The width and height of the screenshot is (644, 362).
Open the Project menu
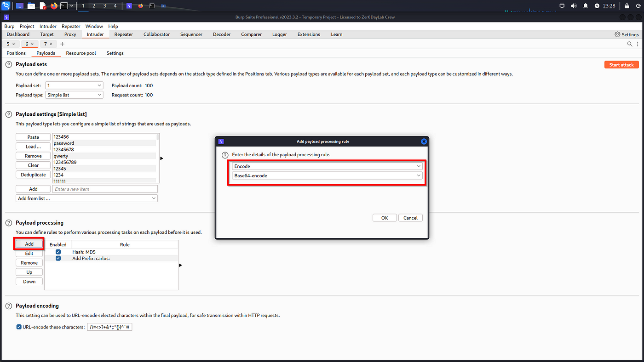27,26
